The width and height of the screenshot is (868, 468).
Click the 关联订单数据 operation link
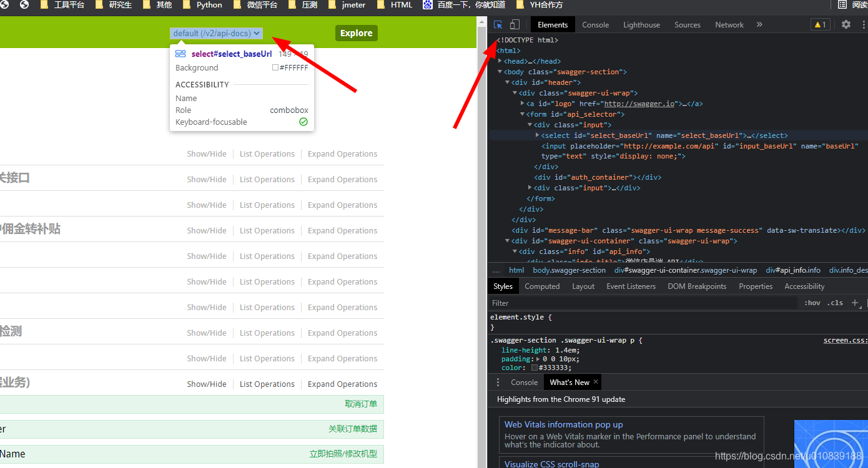(353, 429)
